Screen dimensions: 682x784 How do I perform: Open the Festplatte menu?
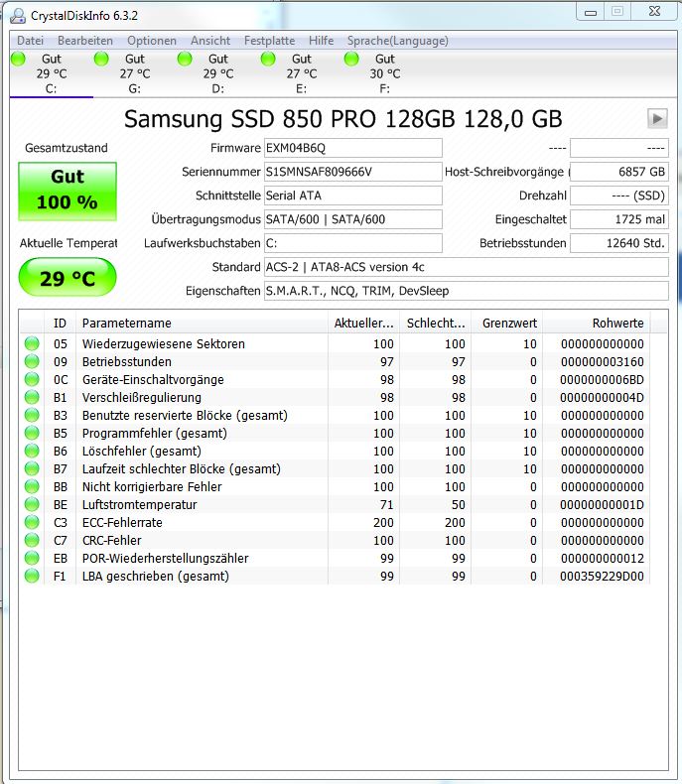pyautogui.click(x=269, y=41)
